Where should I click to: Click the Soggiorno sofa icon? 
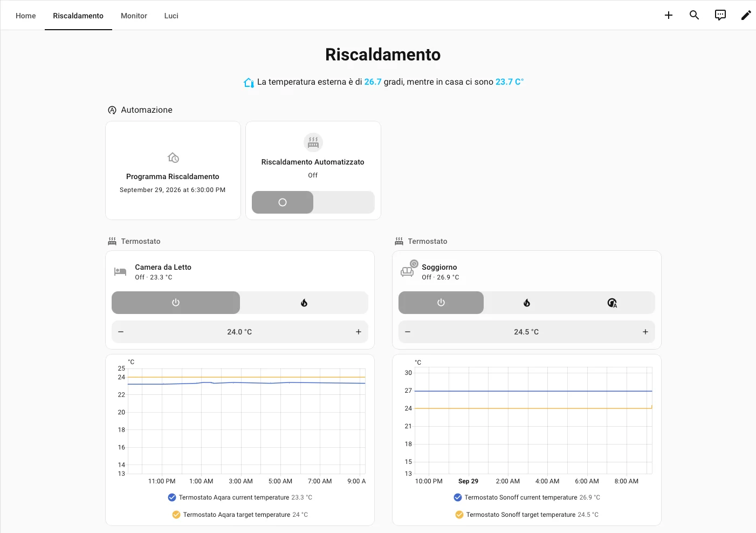coord(408,271)
